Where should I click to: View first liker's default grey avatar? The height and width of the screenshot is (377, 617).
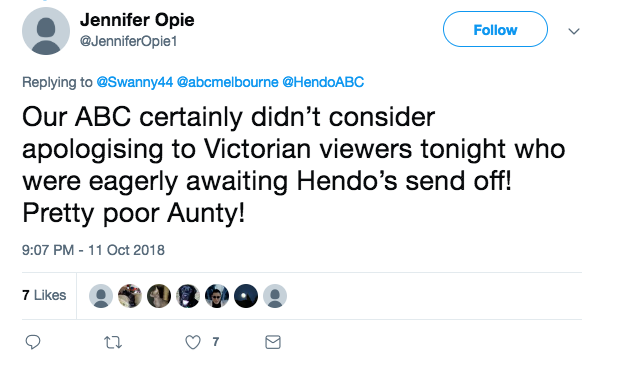click(101, 296)
